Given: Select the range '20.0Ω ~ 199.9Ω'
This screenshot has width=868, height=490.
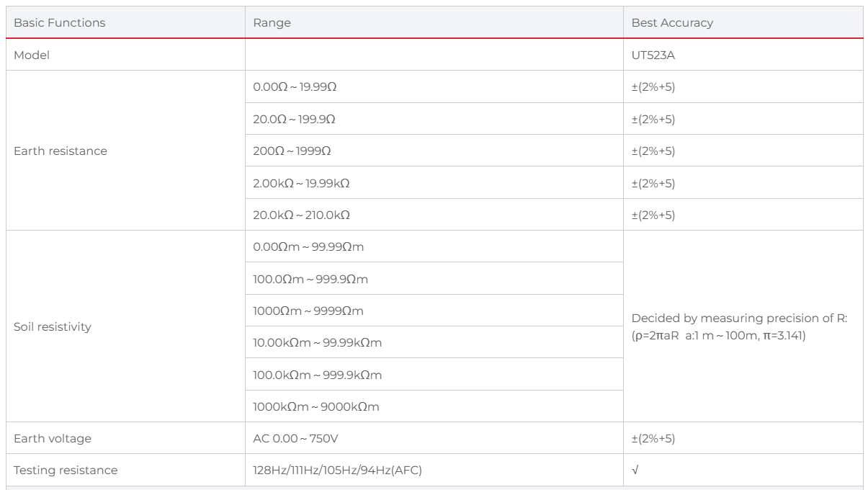Looking at the screenshot, I should click(294, 119).
